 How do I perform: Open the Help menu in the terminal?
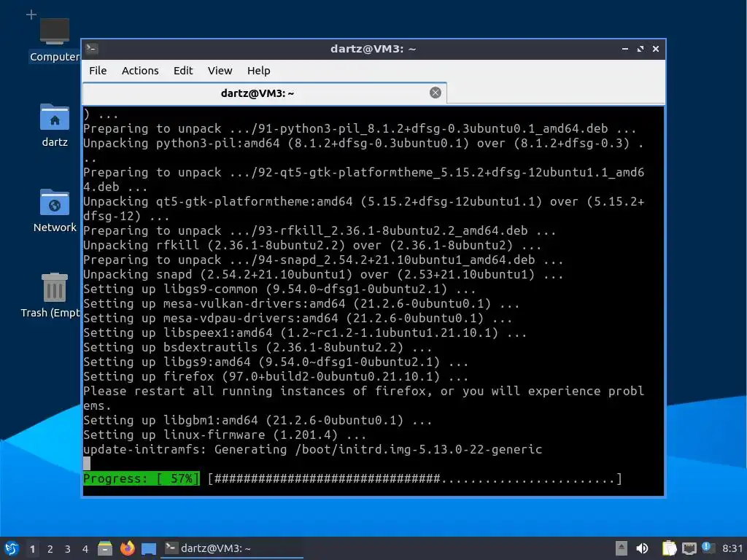click(x=259, y=71)
